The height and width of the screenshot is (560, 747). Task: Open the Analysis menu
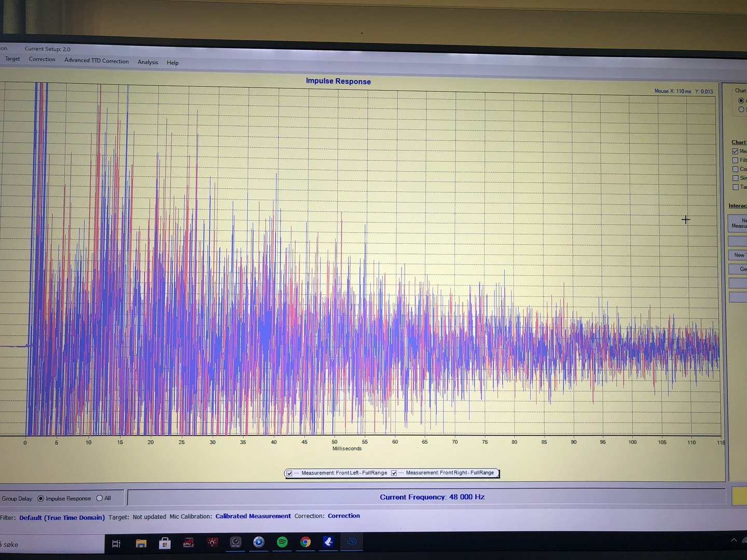[x=148, y=62]
